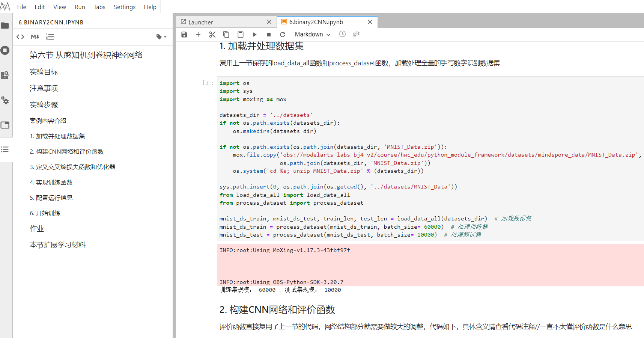The height and width of the screenshot is (338, 644).
Task: Select outline entry 4. 实现训练函数
Action: click(x=51, y=182)
